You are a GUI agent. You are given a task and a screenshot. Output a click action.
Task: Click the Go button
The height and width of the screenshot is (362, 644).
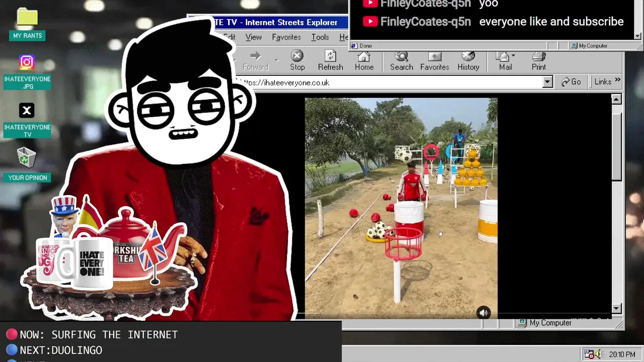coord(571,82)
